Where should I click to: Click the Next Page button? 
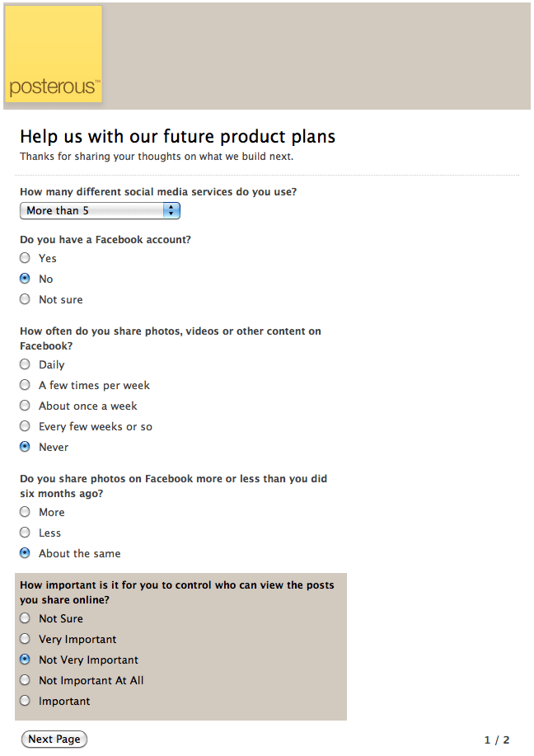54,740
